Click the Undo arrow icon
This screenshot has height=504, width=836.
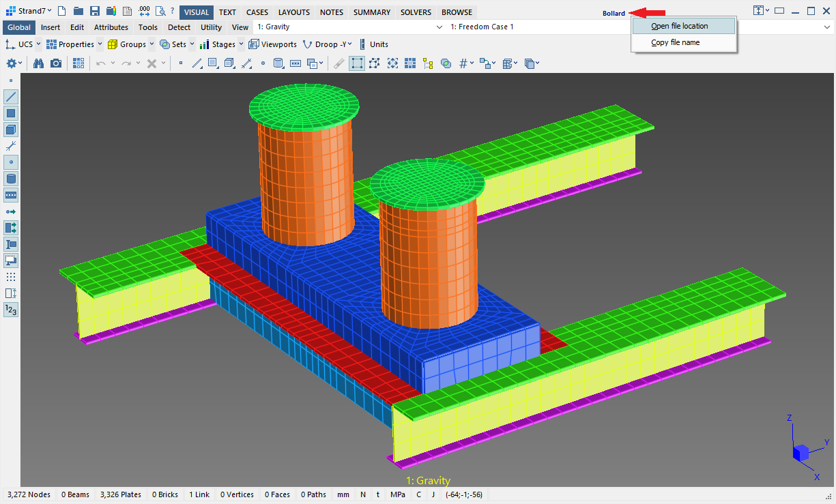coord(100,63)
